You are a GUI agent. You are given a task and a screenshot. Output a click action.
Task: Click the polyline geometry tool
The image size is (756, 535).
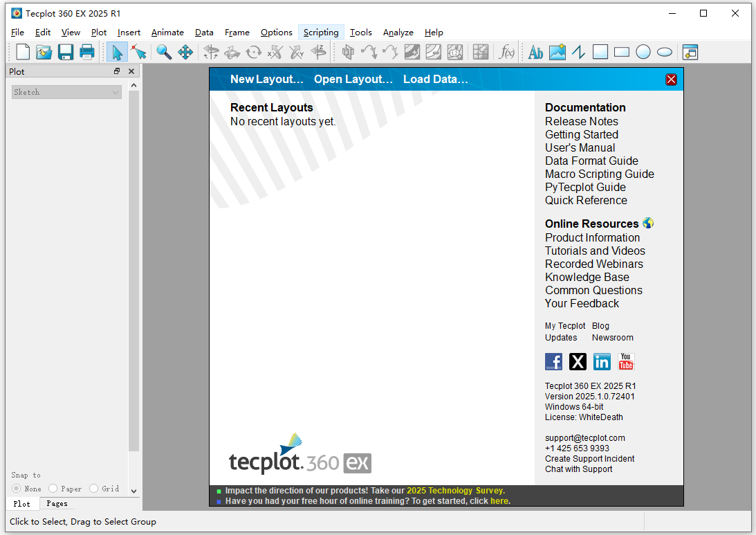(578, 52)
